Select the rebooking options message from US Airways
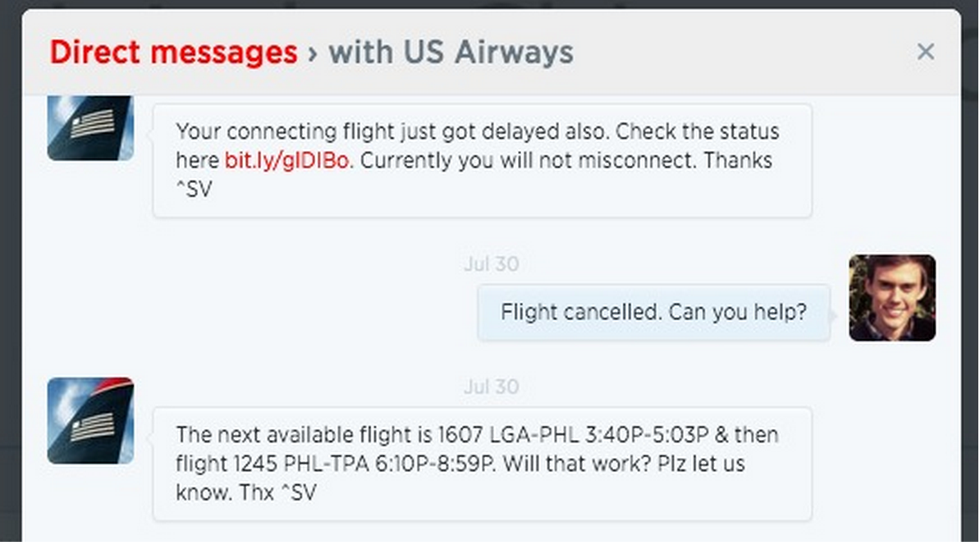980x545 pixels. point(480,464)
